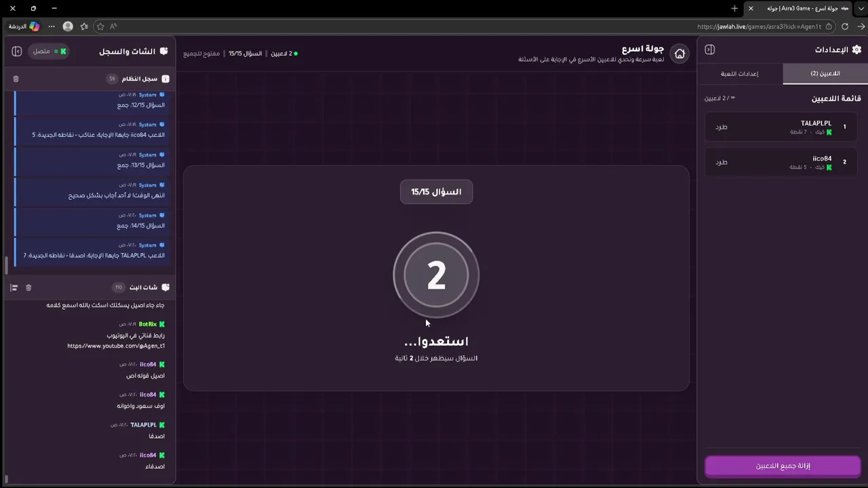Open the browser profile avatar

[x=68, y=26]
